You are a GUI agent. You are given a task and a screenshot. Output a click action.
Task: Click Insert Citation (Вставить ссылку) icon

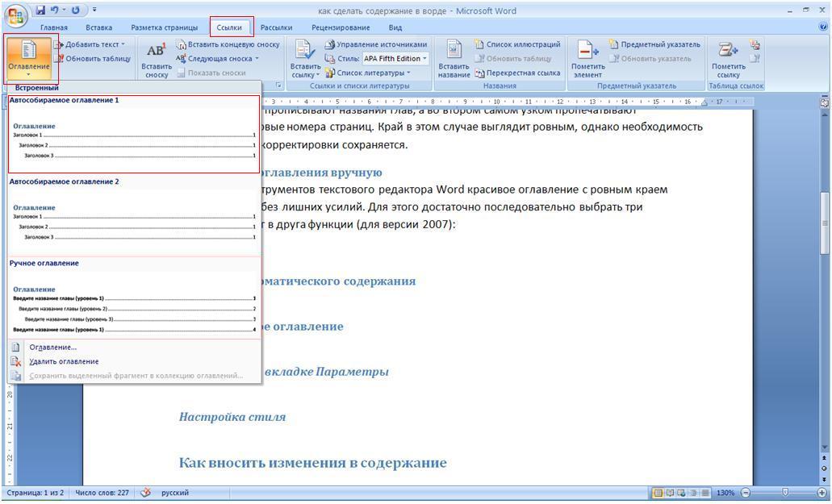[x=306, y=51]
